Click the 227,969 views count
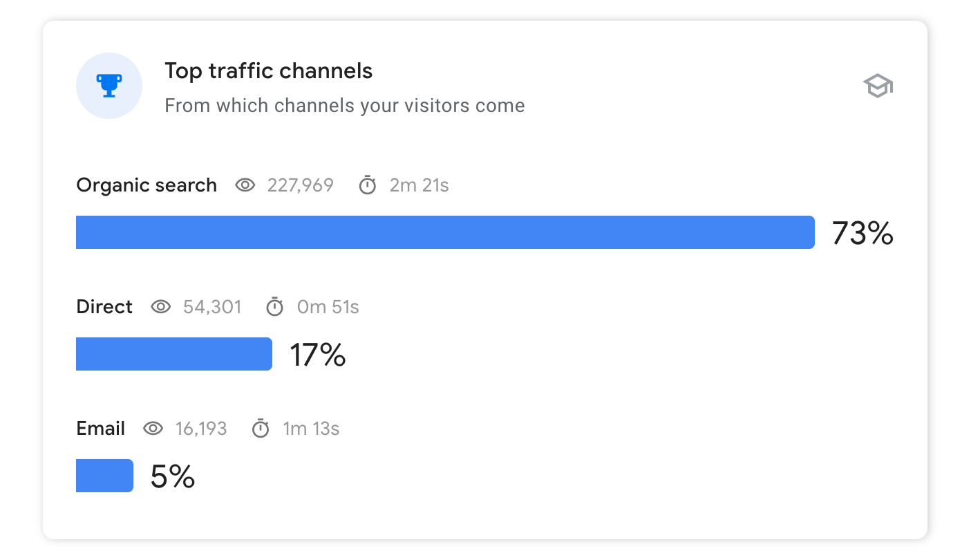Viewport: 980px width, 560px height. (301, 185)
